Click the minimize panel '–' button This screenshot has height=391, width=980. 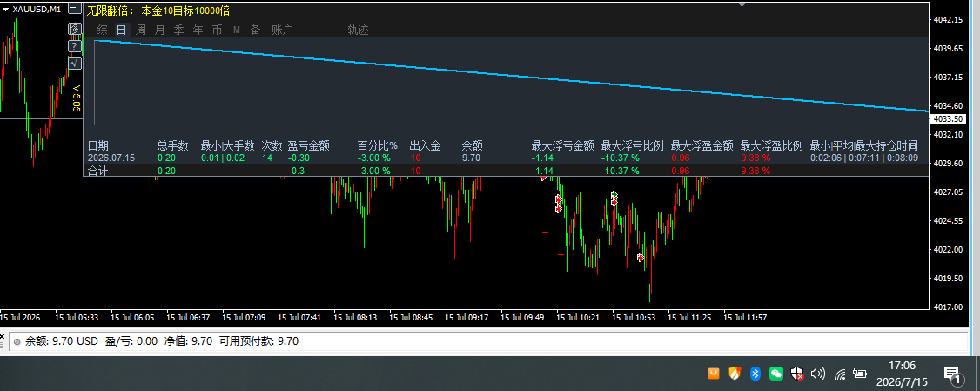[74, 10]
